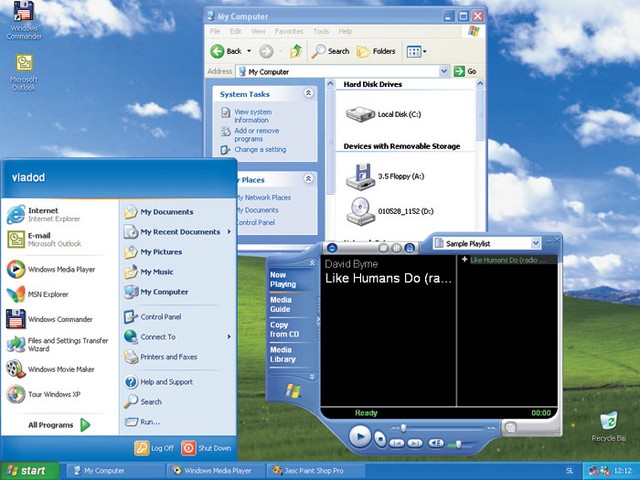The width and height of the screenshot is (640, 480).
Task: Open the View menu
Action: click(x=258, y=31)
